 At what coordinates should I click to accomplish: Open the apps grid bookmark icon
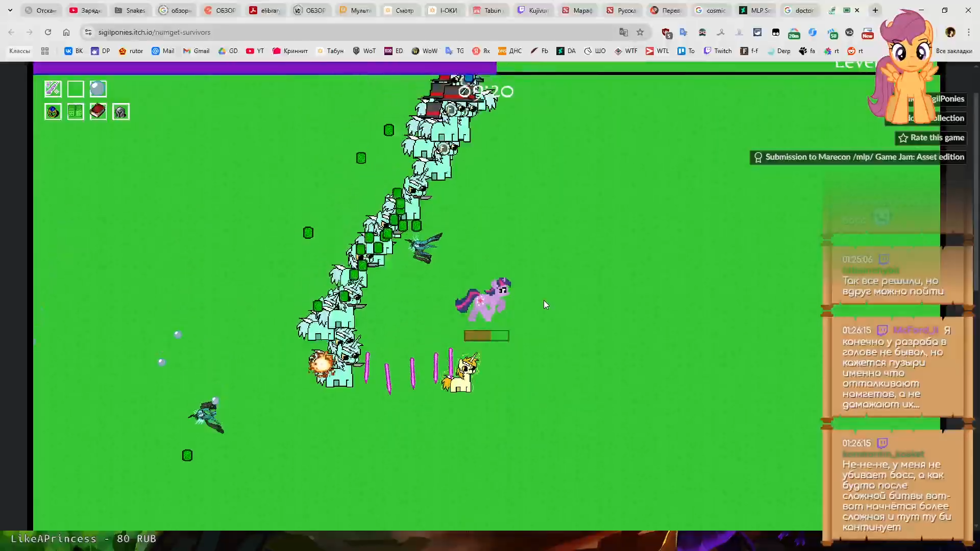point(45,51)
